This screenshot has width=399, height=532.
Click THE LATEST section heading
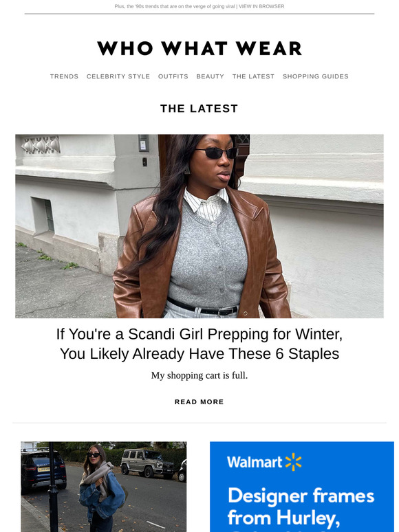tap(199, 109)
